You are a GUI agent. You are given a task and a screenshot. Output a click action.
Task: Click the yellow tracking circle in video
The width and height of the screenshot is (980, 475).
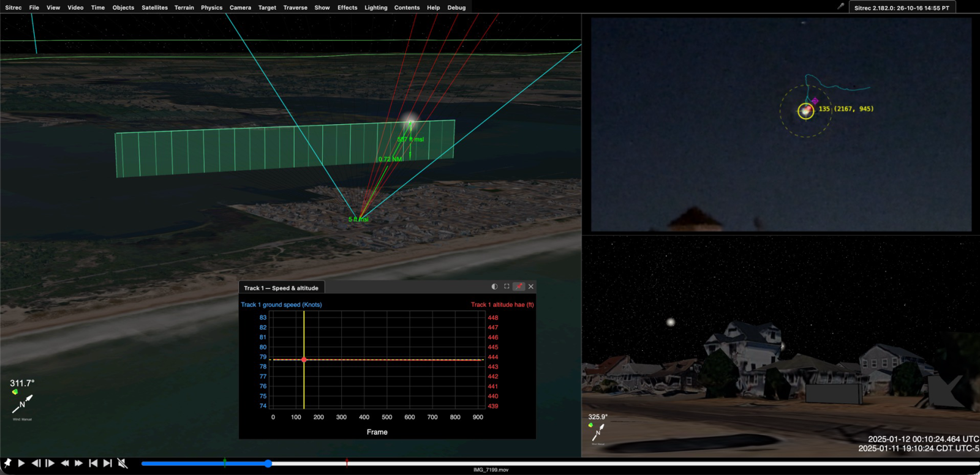pyautogui.click(x=805, y=111)
